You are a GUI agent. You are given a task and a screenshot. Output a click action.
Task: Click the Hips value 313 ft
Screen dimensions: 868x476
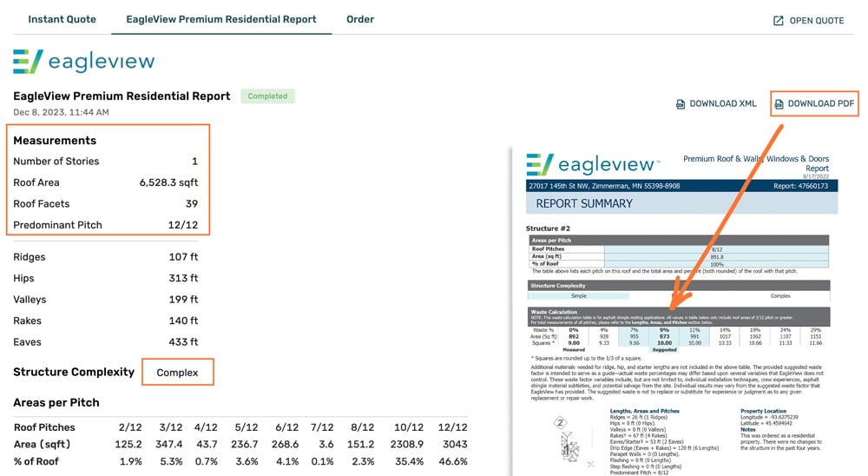point(183,278)
